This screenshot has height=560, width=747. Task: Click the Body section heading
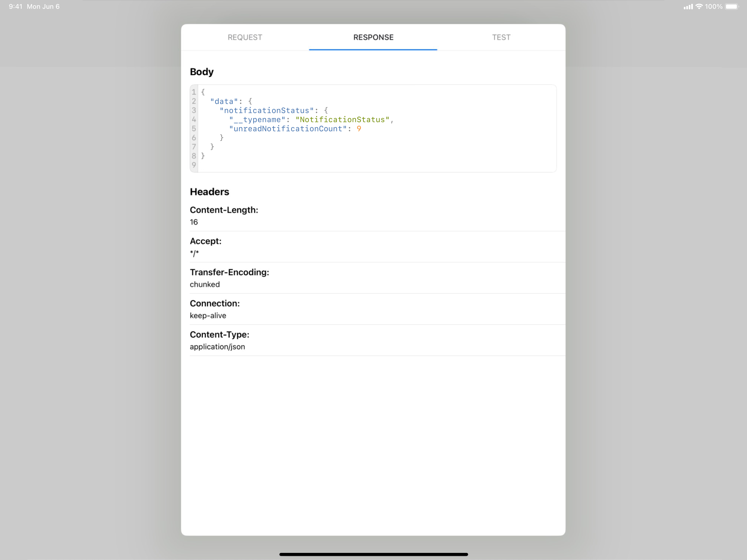click(x=202, y=72)
